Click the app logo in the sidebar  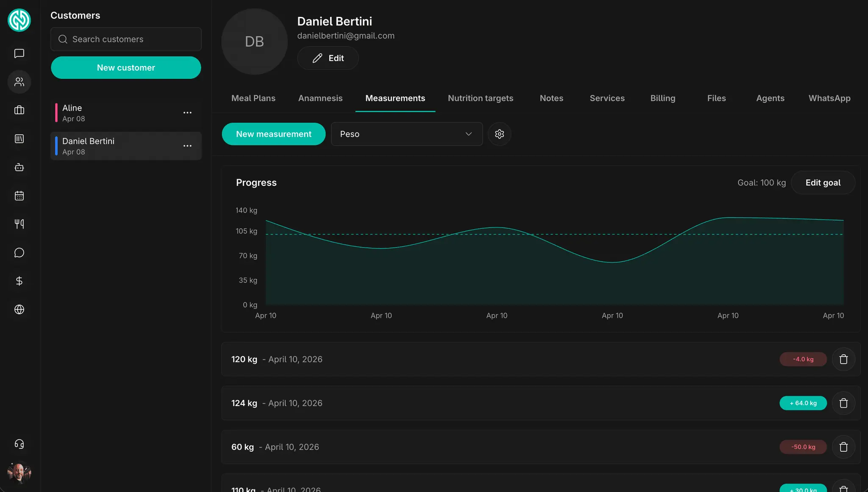click(x=19, y=20)
